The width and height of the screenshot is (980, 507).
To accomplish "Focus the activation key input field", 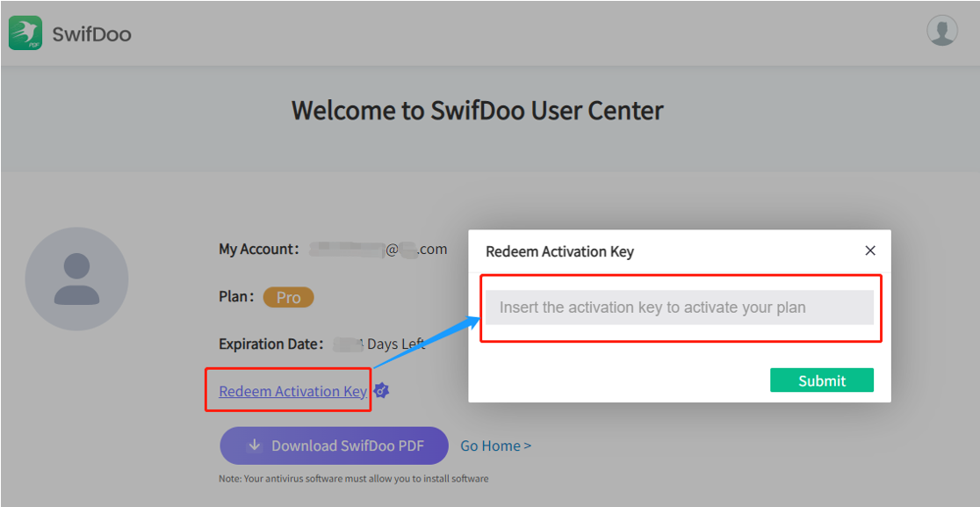I will tap(680, 308).
